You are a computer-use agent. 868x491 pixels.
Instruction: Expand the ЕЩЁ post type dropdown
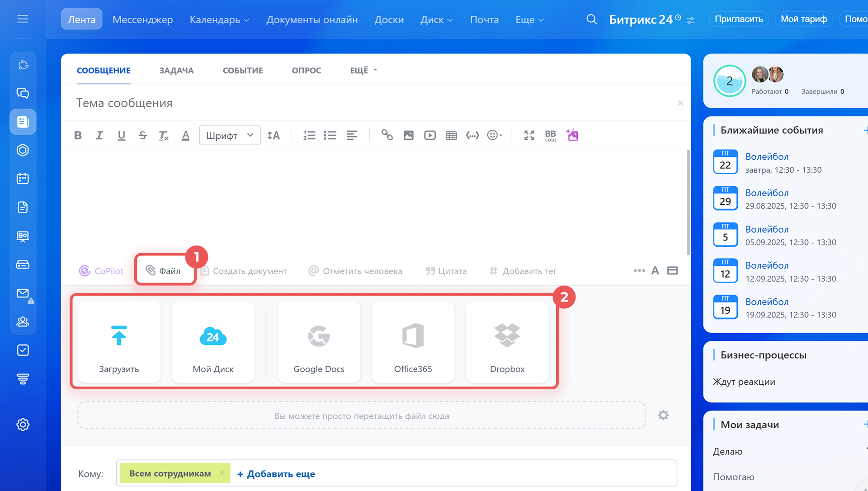[x=363, y=70]
